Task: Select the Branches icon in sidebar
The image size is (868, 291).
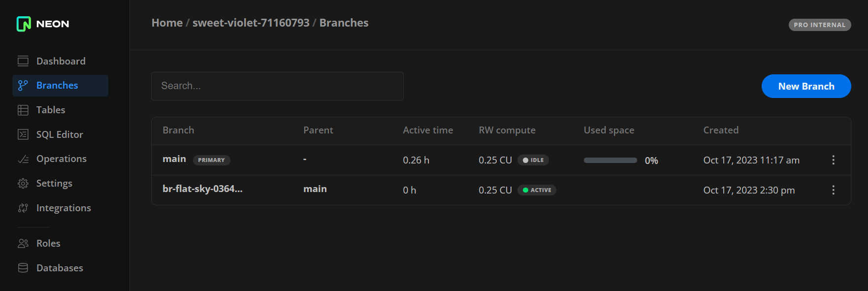Action: [x=23, y=86]
